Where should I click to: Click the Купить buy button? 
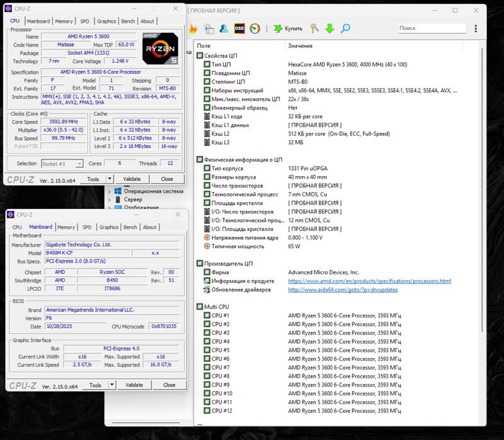coord(288,28)
